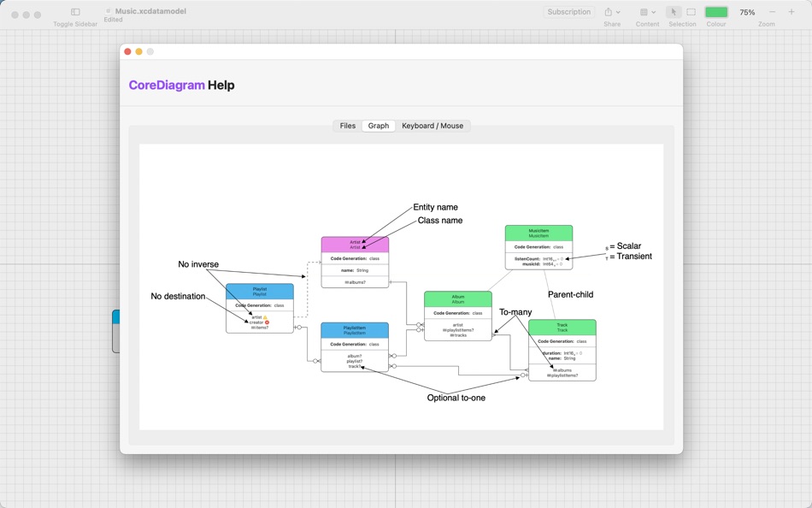Click the '= Transient' legend text
Screen dimensions: 812x508
[x=631, y=256]
